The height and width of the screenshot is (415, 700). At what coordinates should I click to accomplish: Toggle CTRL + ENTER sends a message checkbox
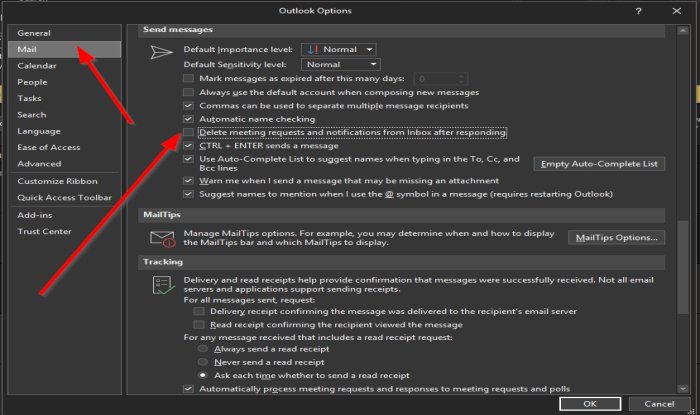pyautogui.click(x=188, y=146)
